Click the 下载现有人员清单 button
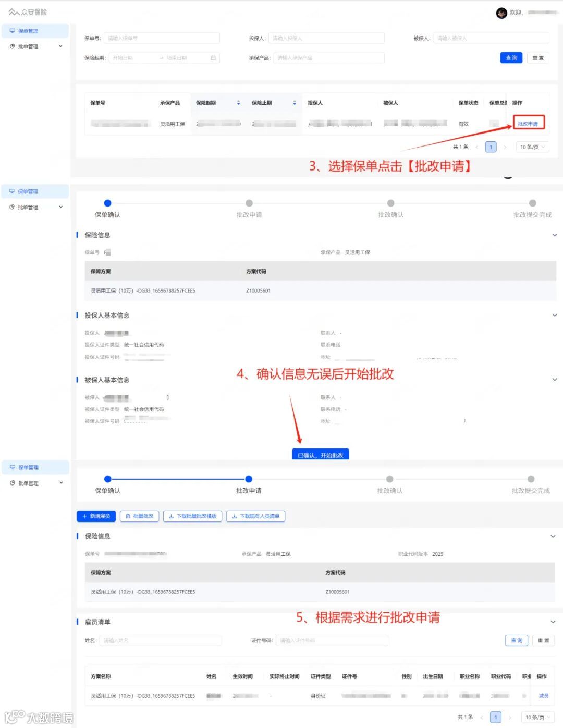The image size is (563, 728). pyautogui.click(x=256, y=516)
